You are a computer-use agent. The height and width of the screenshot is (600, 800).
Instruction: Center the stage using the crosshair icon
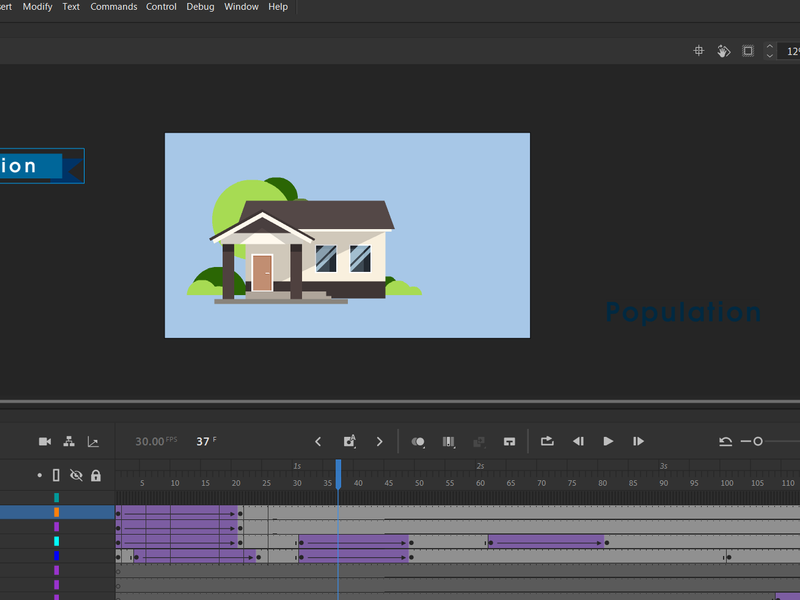[x=699, y=51]
